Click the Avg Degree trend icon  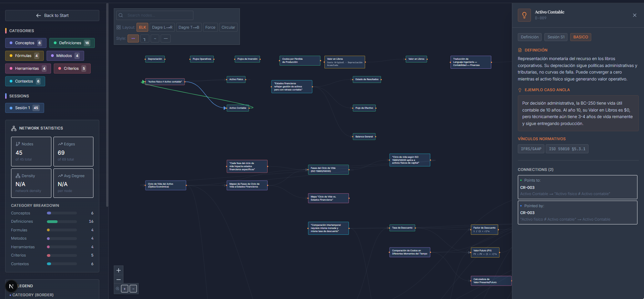60,176
